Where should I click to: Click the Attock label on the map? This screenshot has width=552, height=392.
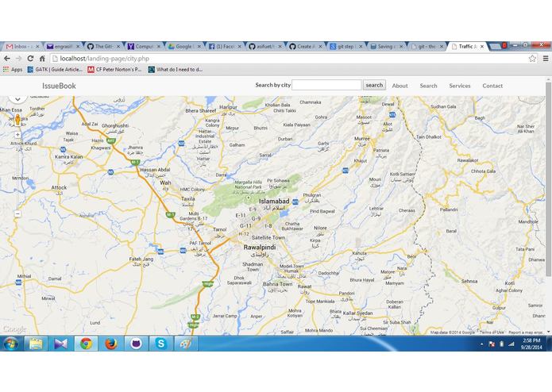click(59, 188)
